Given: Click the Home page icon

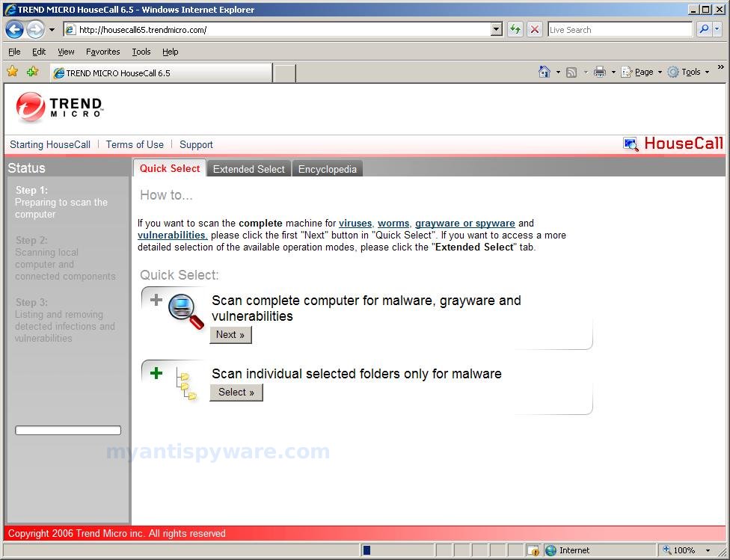Looking at the screenshot, I should tap(545, 72).
